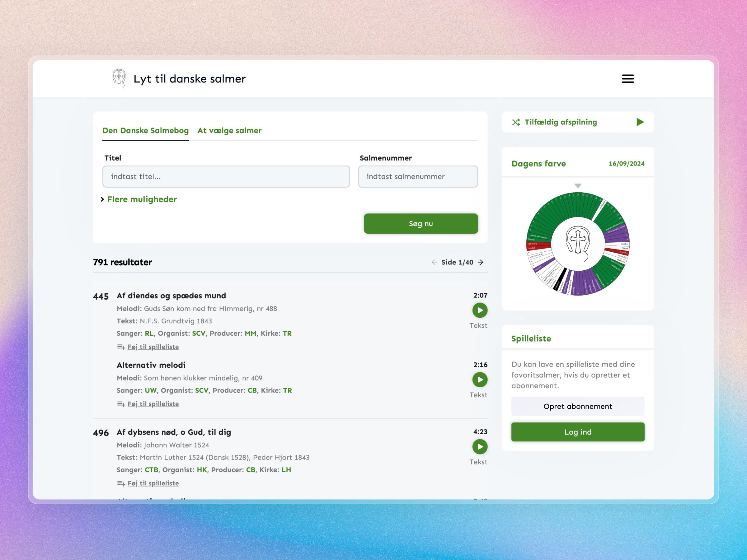The image size is (747, 560).
Task: Click the triangle marker above Dagens farve wheel
Action: (x=578, y=185)
